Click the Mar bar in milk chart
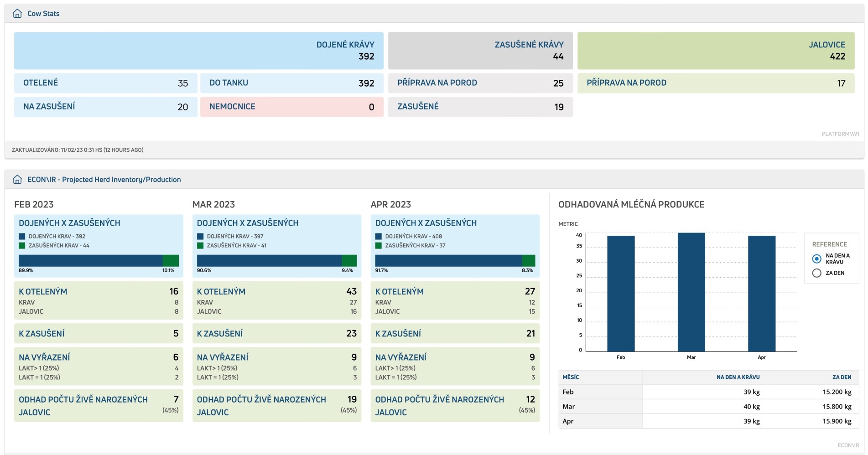Screen dimensions: 868x455 tap(691, 292)
